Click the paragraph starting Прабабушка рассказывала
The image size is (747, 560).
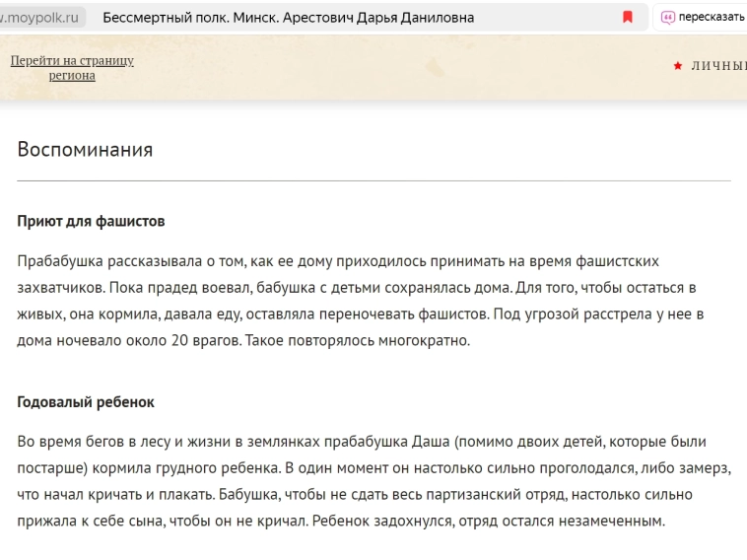pyautogui.click(x=360, y=301)
